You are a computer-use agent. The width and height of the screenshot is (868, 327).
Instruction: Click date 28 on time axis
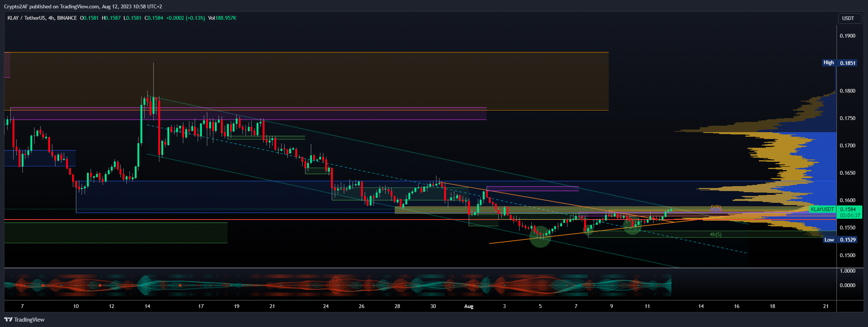pos(397,306)
